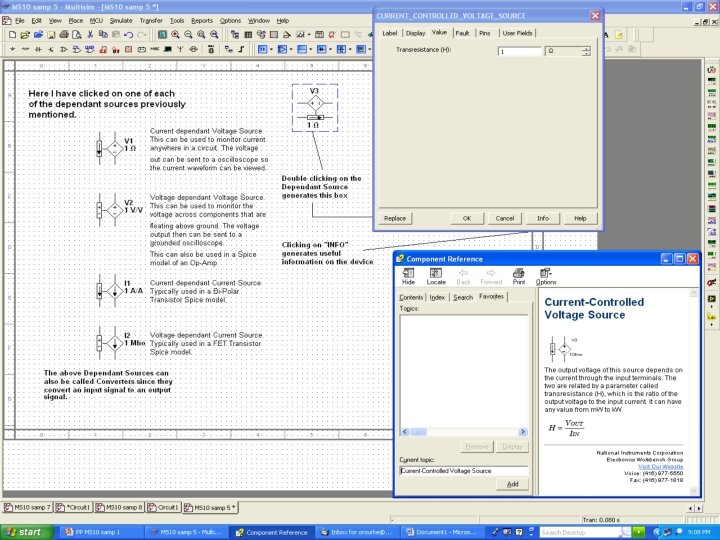The image size is (720, 540).
Task: Click the Copy icon in the toolbar
Action: point(103,34)
